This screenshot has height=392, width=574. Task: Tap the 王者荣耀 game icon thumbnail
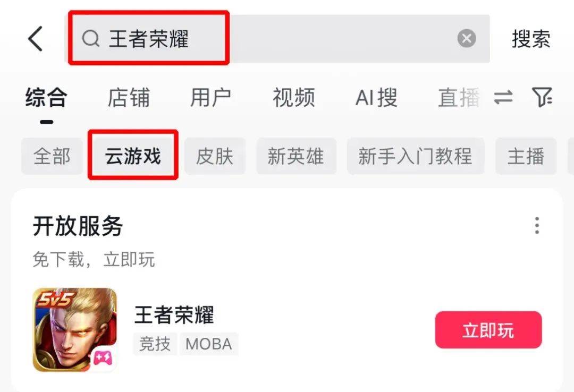click(x=75, y=330)
